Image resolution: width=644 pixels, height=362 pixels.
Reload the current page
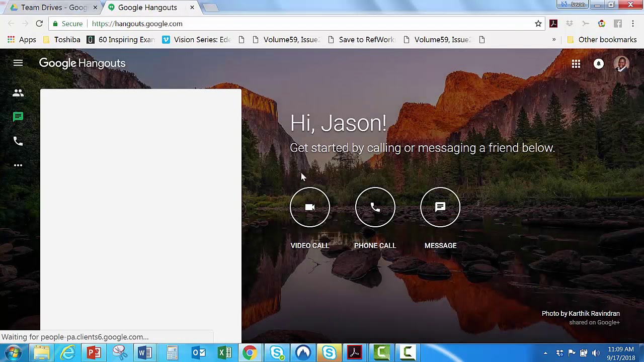coord(39,24)
